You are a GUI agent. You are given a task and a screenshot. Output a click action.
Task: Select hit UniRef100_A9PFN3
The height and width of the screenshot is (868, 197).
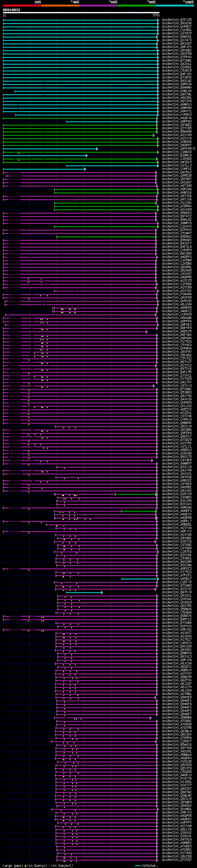pyautogui.click(x=176, y=121)
